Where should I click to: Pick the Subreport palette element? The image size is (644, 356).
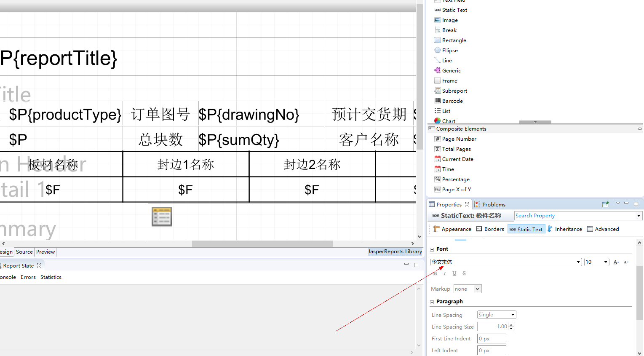(x=451, y=91)
